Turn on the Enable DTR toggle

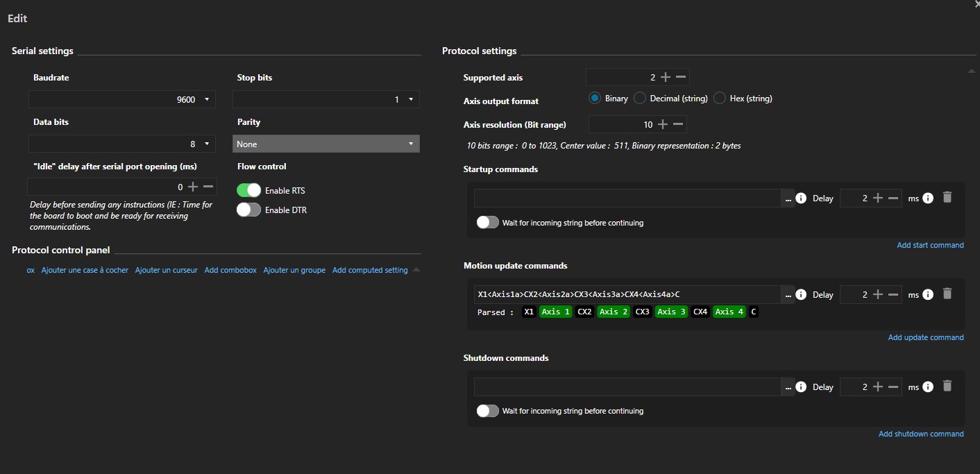[x=248, y=210]
